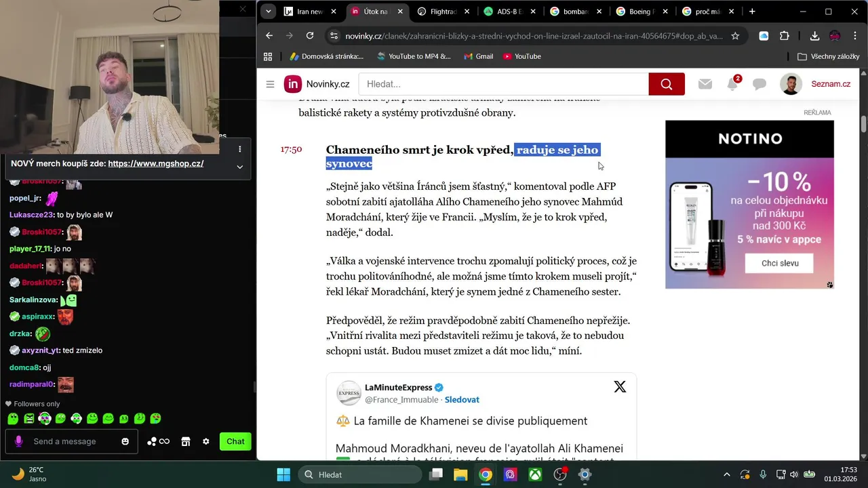Open notifications bell with badge
The image size is (868, 488).
733,84
